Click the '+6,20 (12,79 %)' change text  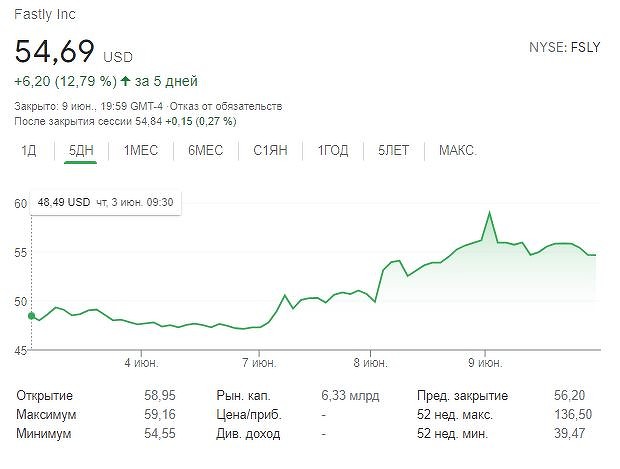(x=66, y=81)
